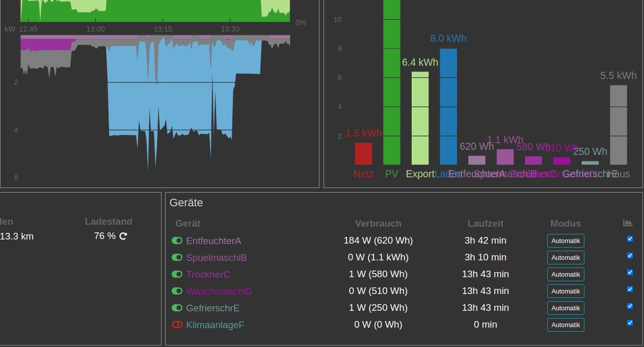Click the Modus column header
This screenshot has height=347, width=644.
566,224
